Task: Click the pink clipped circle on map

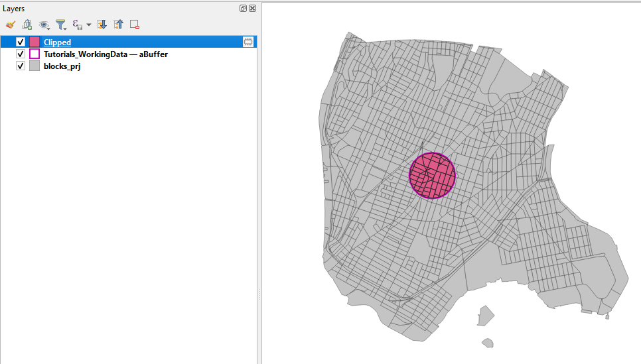Action: (432, 176)
